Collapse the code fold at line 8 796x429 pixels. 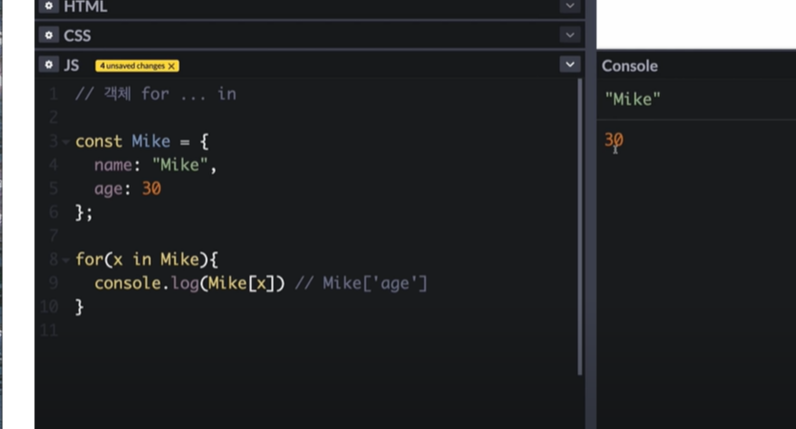66,260
